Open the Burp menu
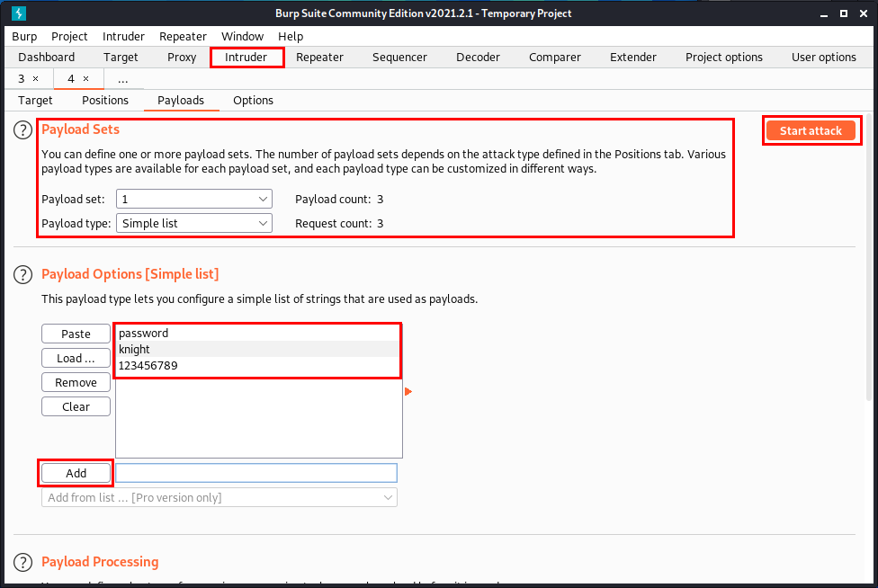 24,36
